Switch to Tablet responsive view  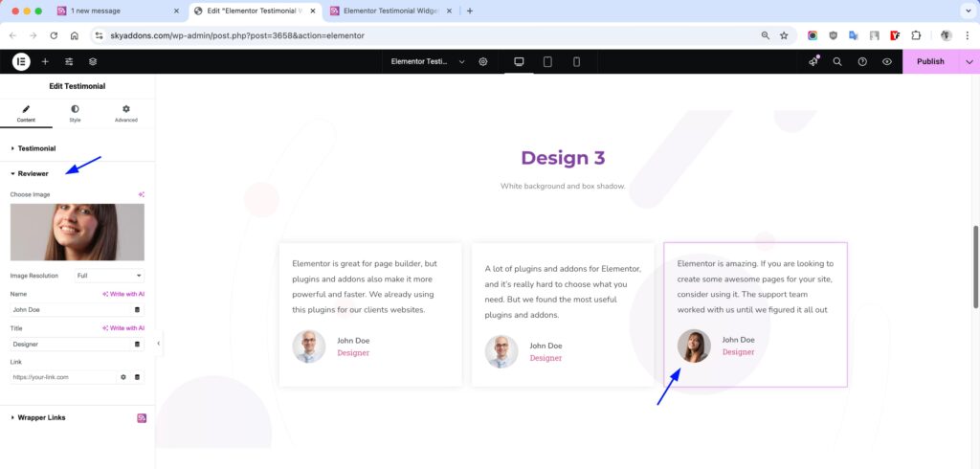click(547, 61)
